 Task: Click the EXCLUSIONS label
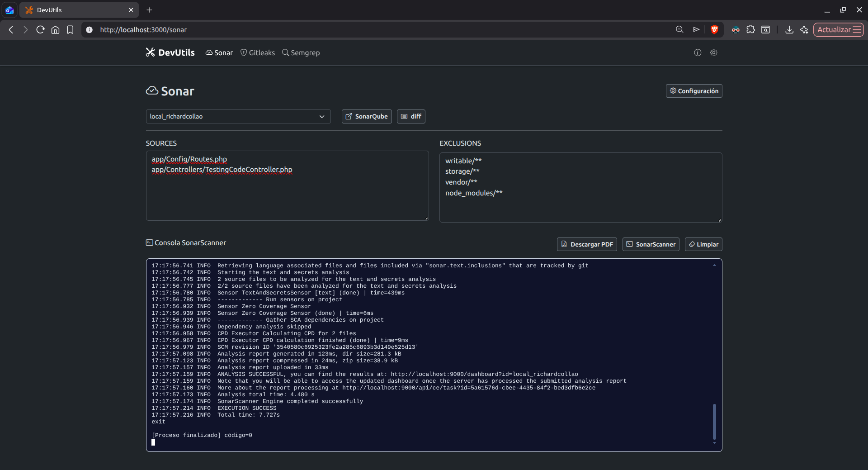coord(460,143)
